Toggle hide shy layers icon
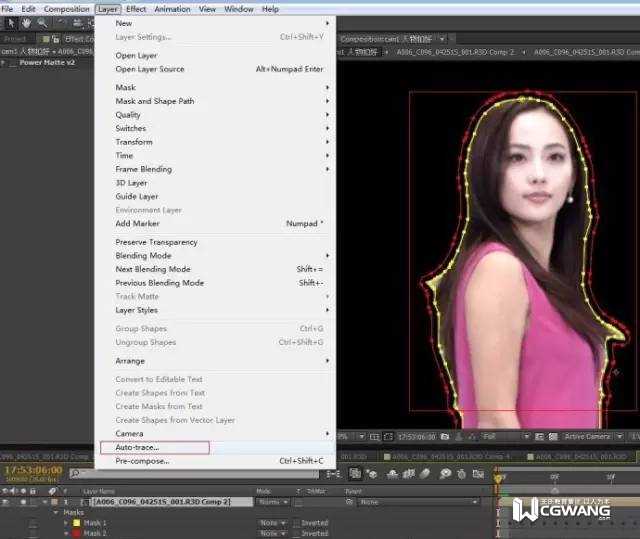640x539 pixels. [393, 474]
